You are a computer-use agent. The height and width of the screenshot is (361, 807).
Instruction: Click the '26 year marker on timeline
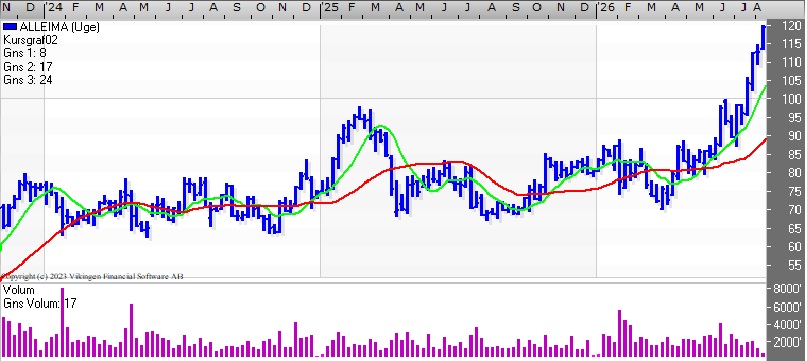click(x=606, y=8)
